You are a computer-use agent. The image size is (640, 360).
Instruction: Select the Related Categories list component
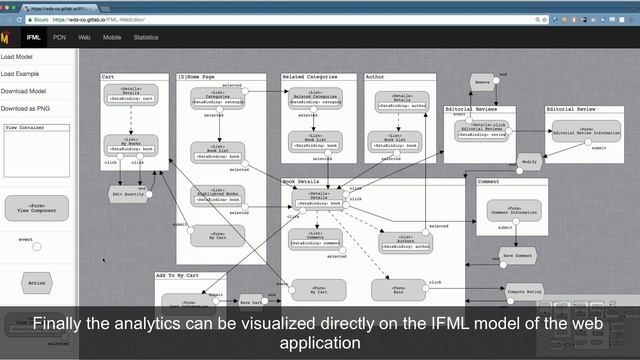pyautogui.click(x=315, y=98)
